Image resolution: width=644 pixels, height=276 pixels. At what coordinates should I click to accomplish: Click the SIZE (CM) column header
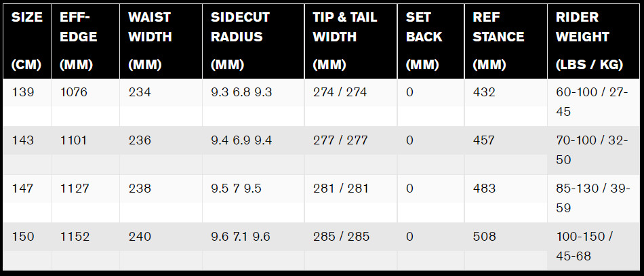click(x=26, y=41)
